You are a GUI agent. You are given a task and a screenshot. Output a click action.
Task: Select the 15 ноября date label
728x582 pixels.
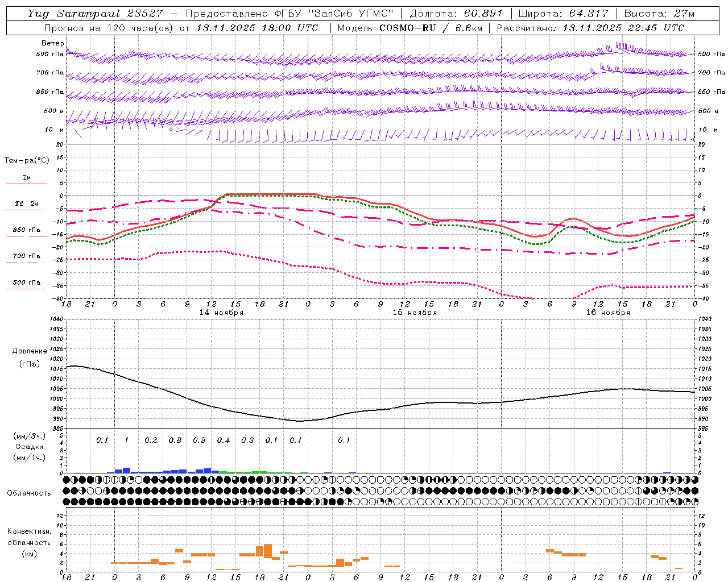click(x=415, y=313)
